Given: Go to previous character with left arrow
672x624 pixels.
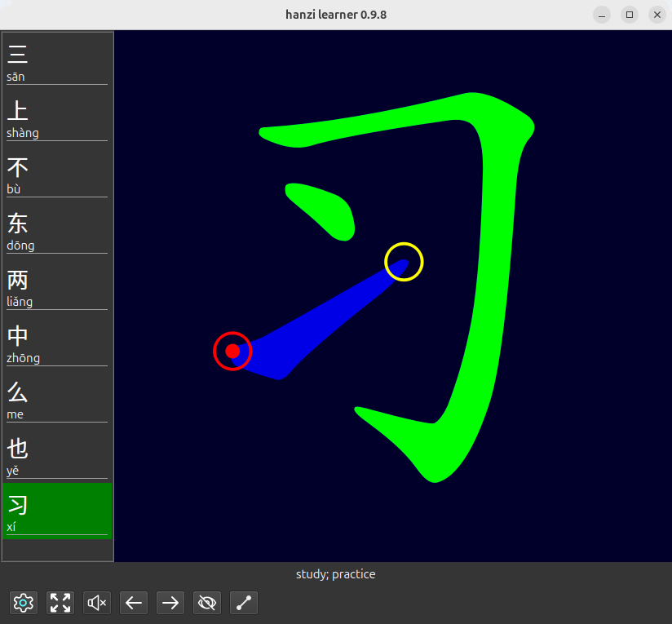Looking at the screenshot, I should (134, 603).
